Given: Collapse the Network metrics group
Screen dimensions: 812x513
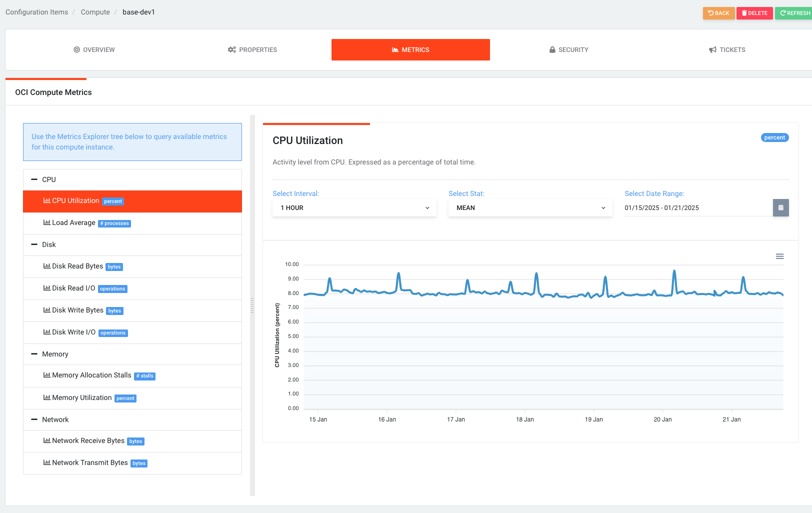Looking at the screenshot, I should tap(34, 419).
